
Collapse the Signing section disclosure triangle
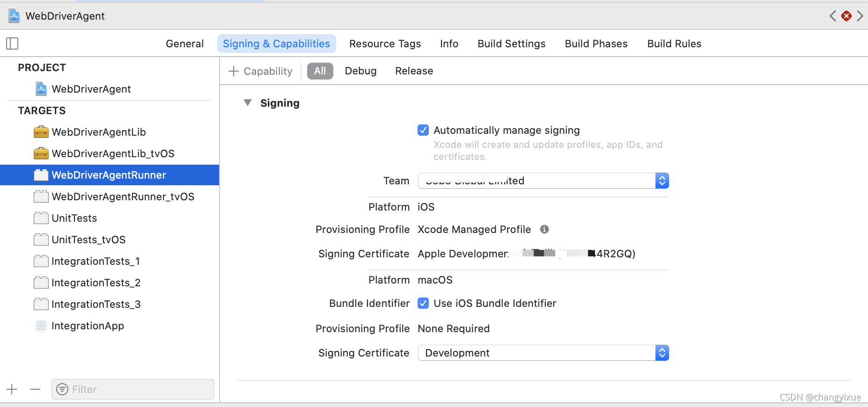point(248,102)
